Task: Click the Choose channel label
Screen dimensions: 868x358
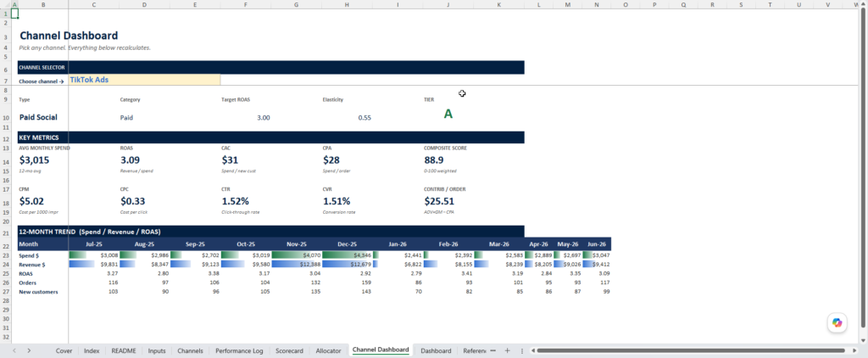Action: [42, 81]
